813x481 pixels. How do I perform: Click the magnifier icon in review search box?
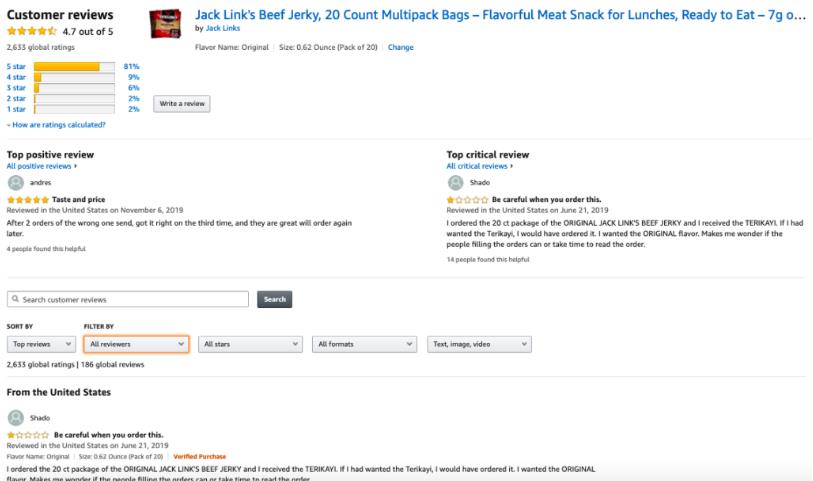[x=16, y=299]
